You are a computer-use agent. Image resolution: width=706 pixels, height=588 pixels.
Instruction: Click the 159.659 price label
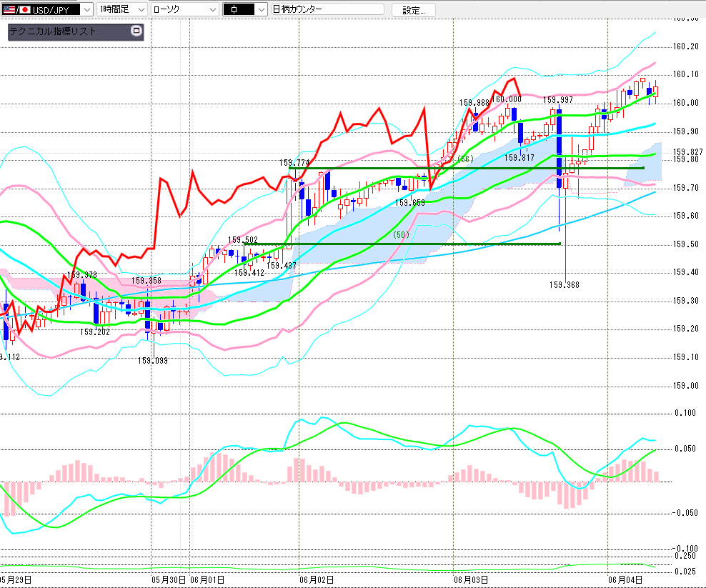409,203
